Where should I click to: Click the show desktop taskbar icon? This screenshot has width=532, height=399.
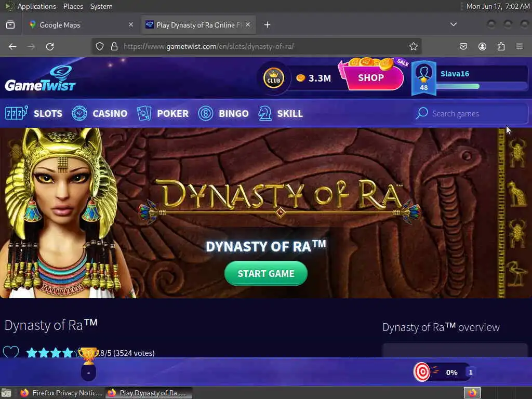6,393
